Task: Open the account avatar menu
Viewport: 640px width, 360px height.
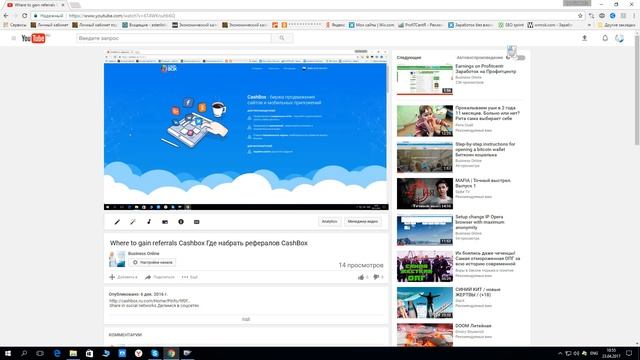Action: [620, 38]
